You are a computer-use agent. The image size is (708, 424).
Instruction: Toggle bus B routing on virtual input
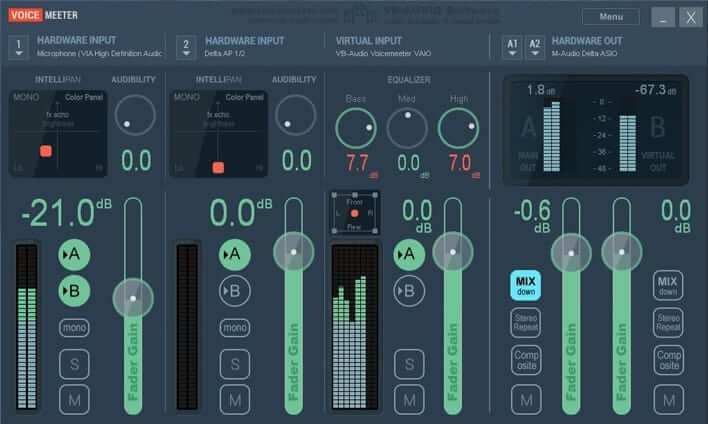(409, 291)
